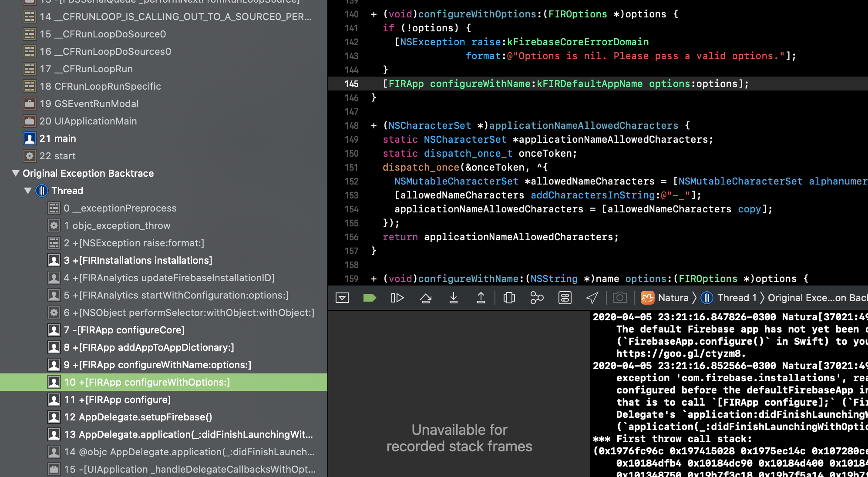This screenshot has width=868, height=477.
Task: Select frame 19 GSEventRunModal
Action: (164, 104)
